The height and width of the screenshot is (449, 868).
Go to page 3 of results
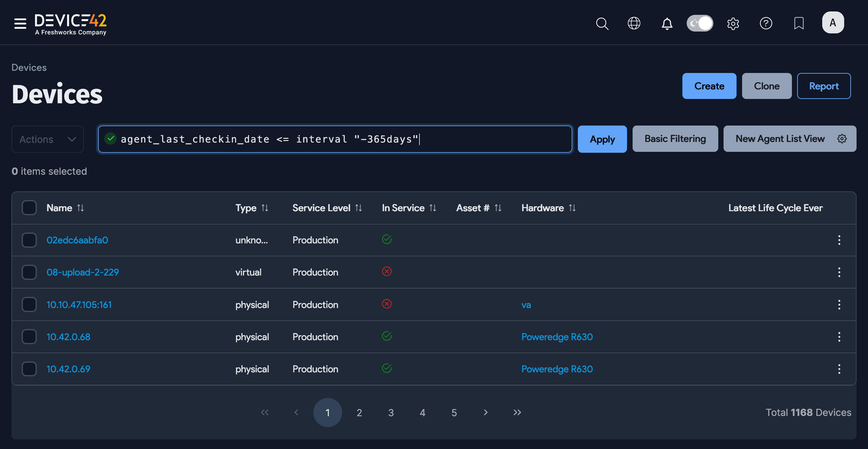pos(391,413)
